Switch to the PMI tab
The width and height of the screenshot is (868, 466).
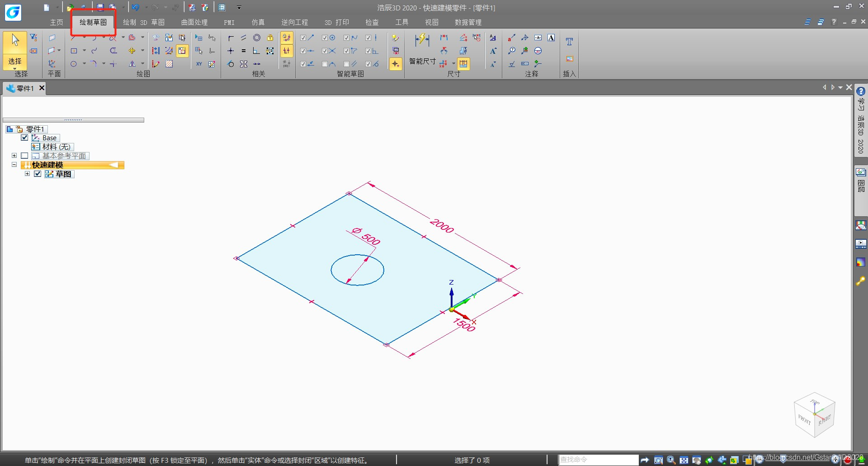[x=229, y=22]
